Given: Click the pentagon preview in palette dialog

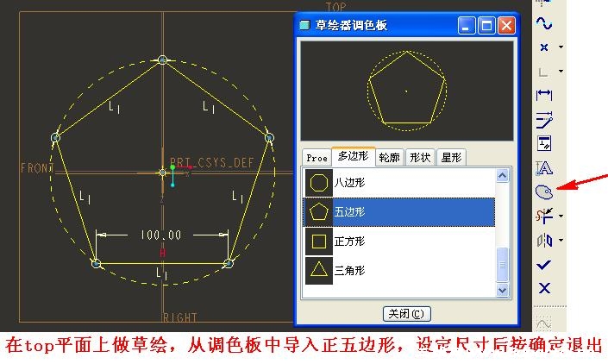Looking at the screenshot, I should pos(407,91).
